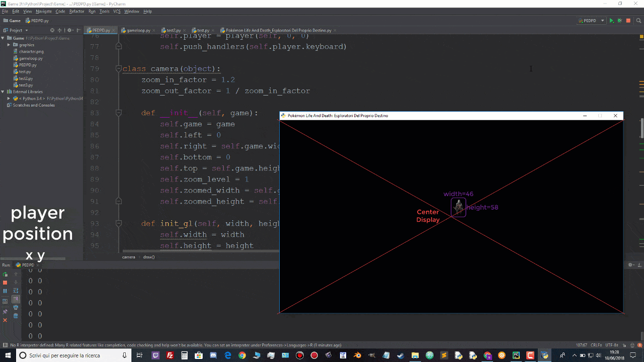Click the tool windows quick access icon

[5, 345]
